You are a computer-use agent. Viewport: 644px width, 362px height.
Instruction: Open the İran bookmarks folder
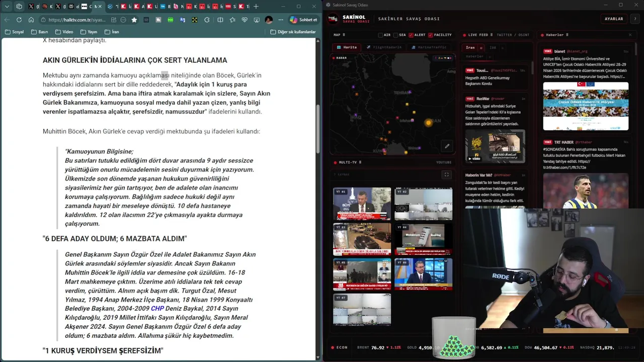112,32
